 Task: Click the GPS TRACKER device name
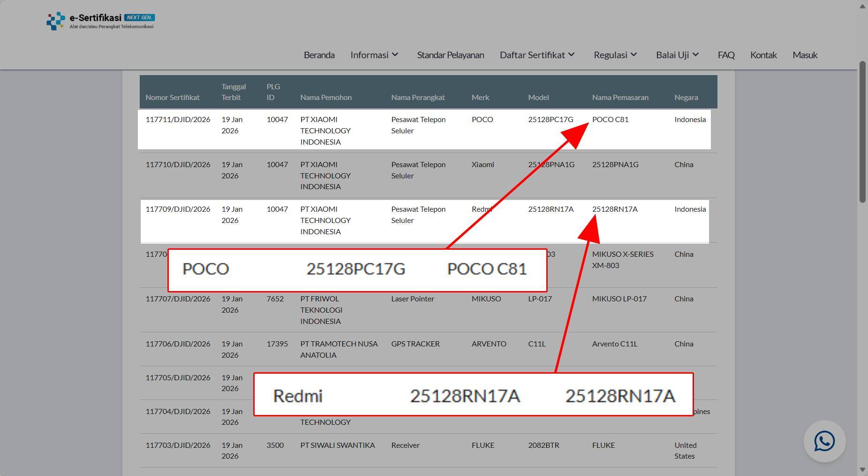(x=415, y=344)
